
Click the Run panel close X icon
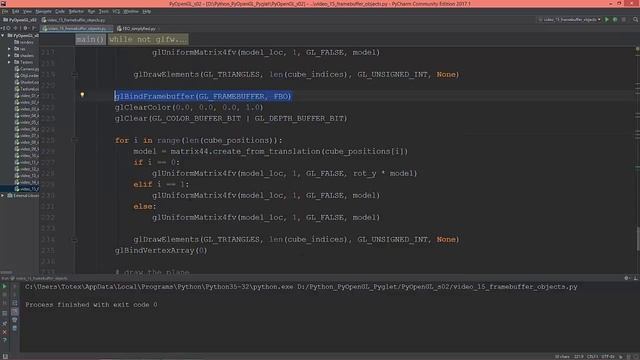pyautogui.click(x=4, y=332)
